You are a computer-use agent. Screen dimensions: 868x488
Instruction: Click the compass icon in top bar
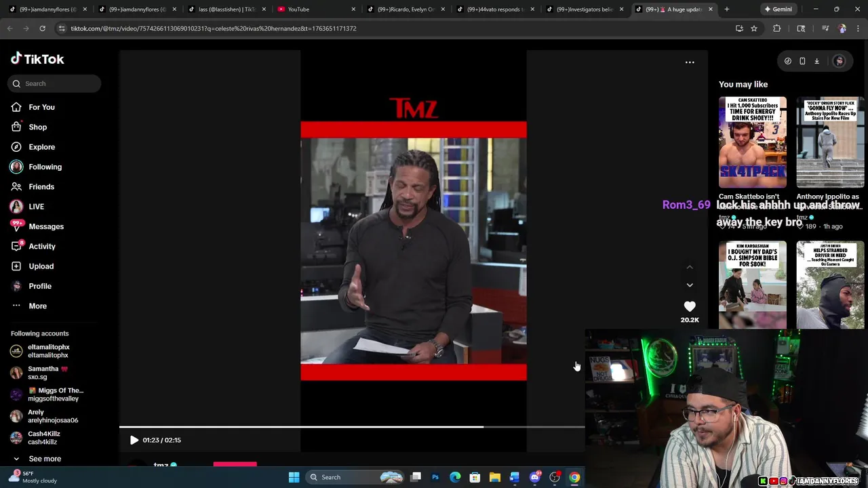[788, 61]
